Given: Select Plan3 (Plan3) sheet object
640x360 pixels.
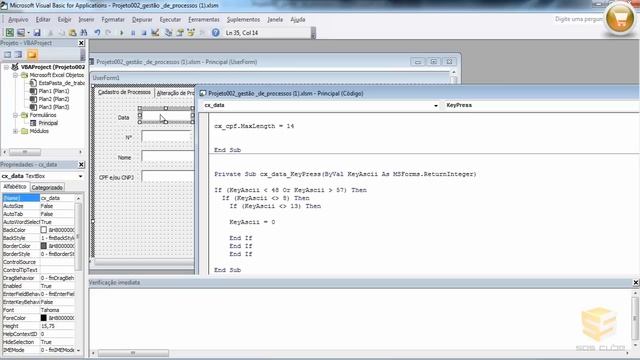Looking at the screenshot, I should (54, 107).
